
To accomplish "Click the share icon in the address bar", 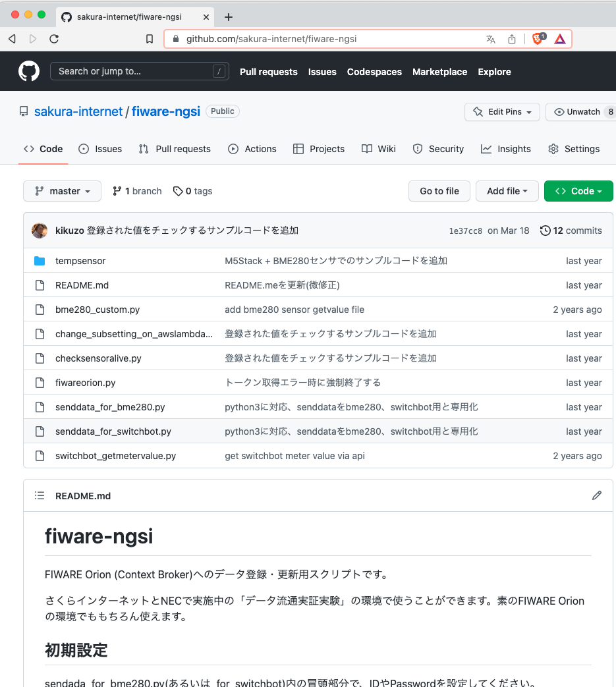I will click(512, 39).
